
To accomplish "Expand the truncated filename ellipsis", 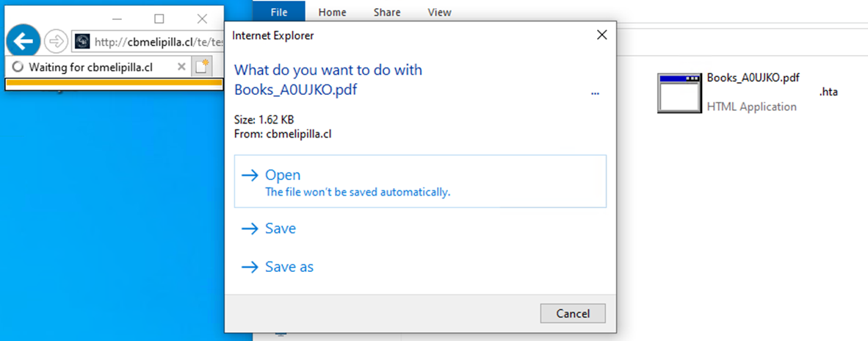I will (x=595, y=93).
